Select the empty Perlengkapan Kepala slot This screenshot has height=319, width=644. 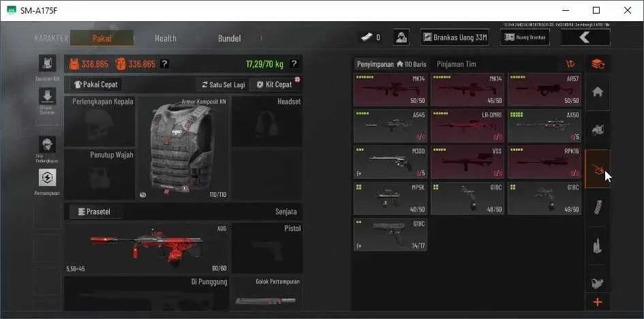click(99, 121)
